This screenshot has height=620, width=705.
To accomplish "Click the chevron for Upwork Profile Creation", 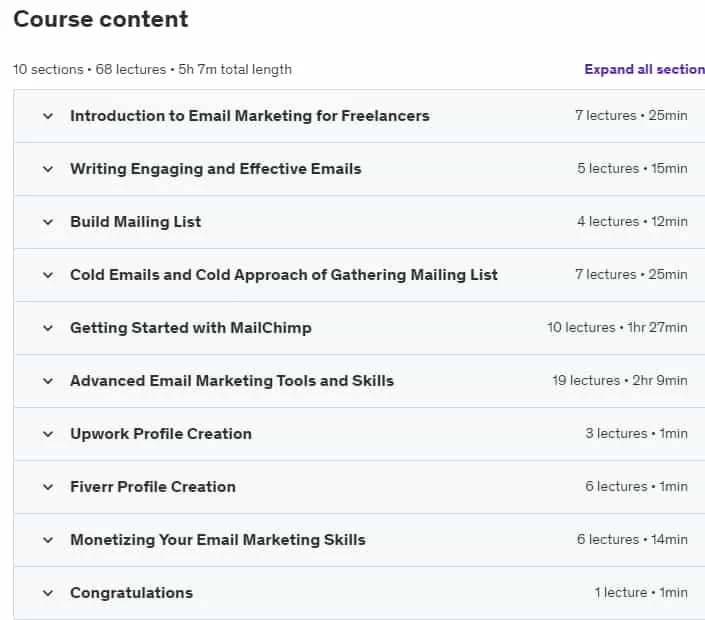I will click(48, 434).
